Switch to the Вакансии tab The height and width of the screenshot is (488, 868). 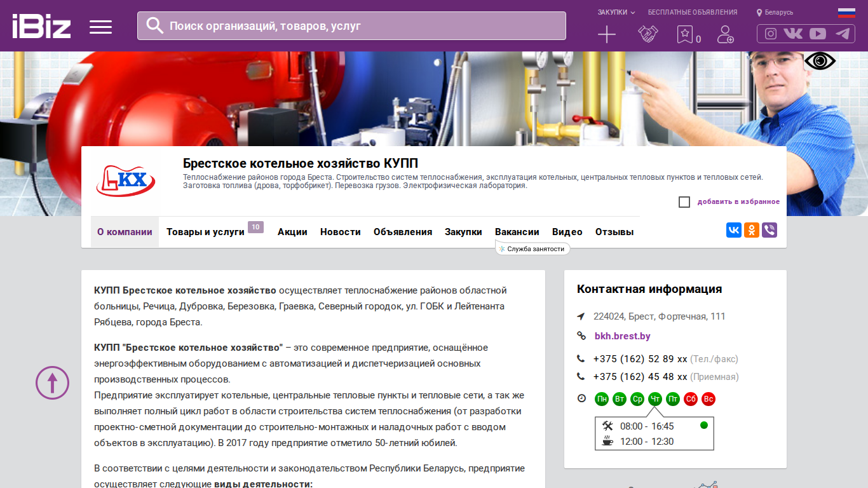click(x=517, y=232)
